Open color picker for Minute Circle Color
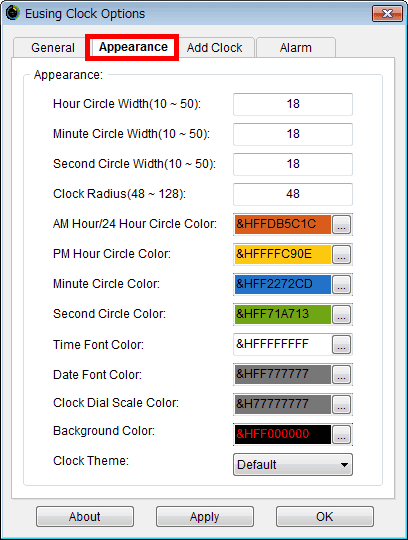 pyautogui.click(x=341, y=284)
